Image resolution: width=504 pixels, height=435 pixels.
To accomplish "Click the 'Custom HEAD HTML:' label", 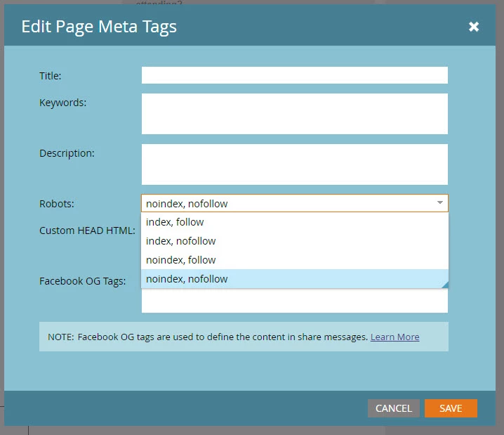I will click(x=87, y=231).
